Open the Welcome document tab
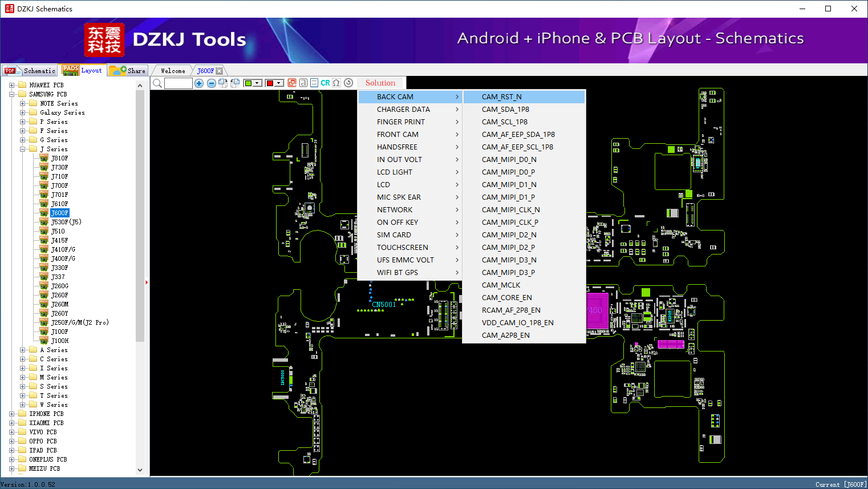 (173, 71)
